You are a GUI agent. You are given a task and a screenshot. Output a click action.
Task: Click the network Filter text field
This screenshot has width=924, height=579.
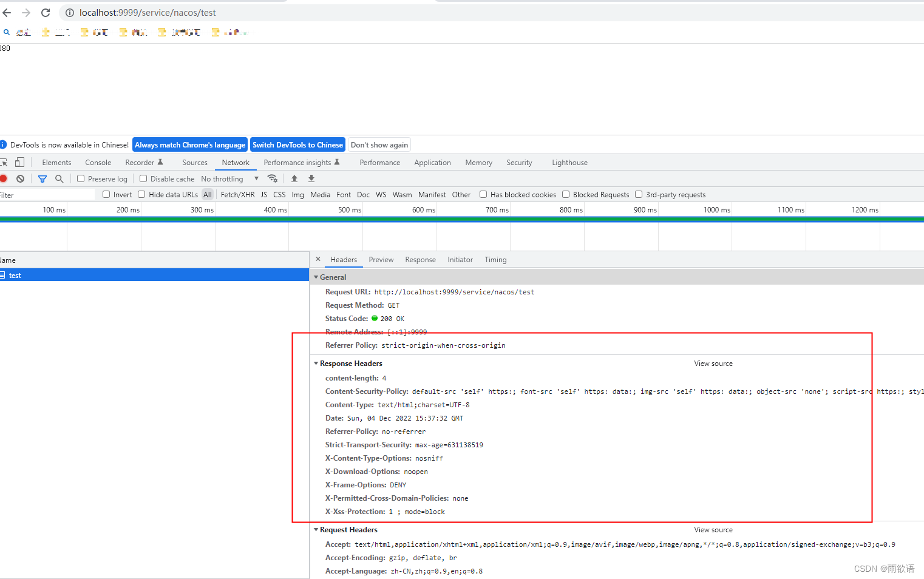47,195
